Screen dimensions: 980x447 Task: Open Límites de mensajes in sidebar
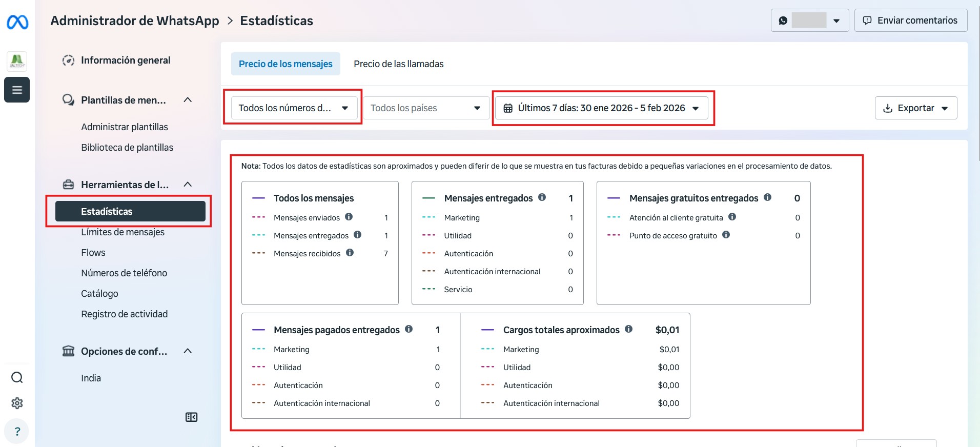coord(123,232)
